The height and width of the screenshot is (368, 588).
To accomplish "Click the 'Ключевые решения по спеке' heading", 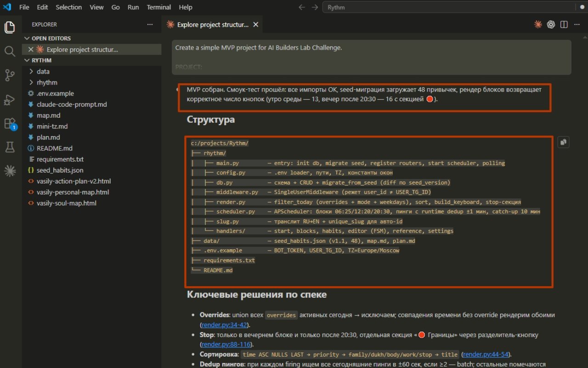I will pos(257,294).
